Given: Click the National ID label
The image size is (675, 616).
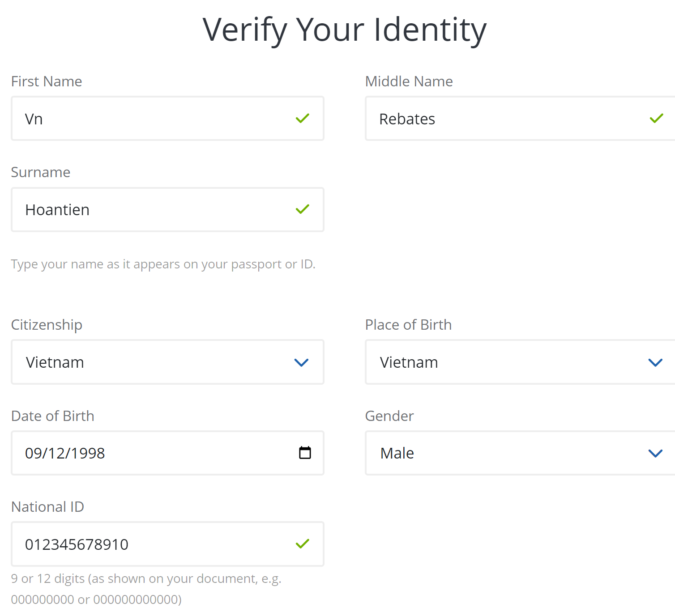Looking at the screenshot, I should pyautogui.click(x=47, y=507).
